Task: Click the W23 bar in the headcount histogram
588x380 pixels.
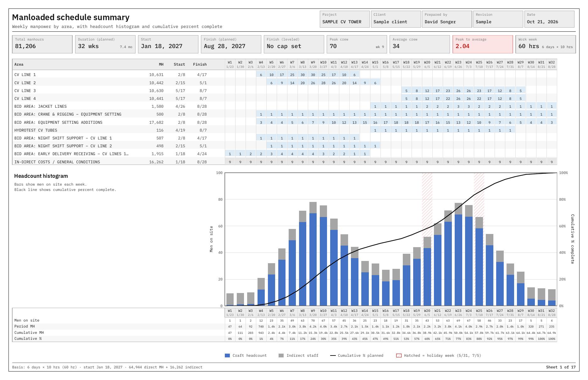Action: point(458,254)
